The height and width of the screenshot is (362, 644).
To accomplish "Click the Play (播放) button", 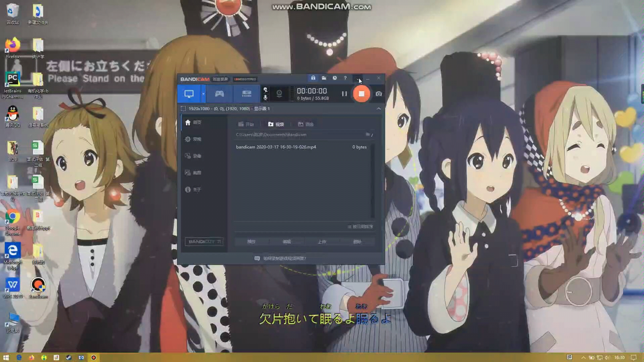I will click(251, 241).
